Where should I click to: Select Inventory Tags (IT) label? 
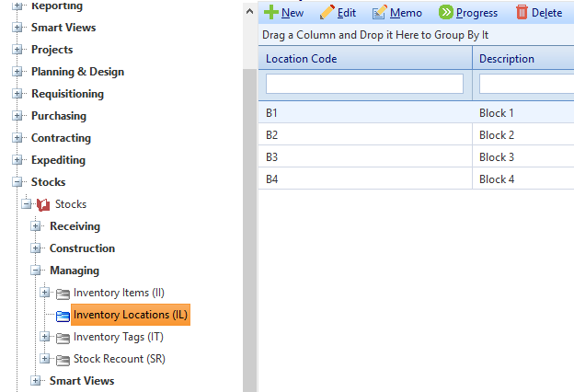click(119, 336)
